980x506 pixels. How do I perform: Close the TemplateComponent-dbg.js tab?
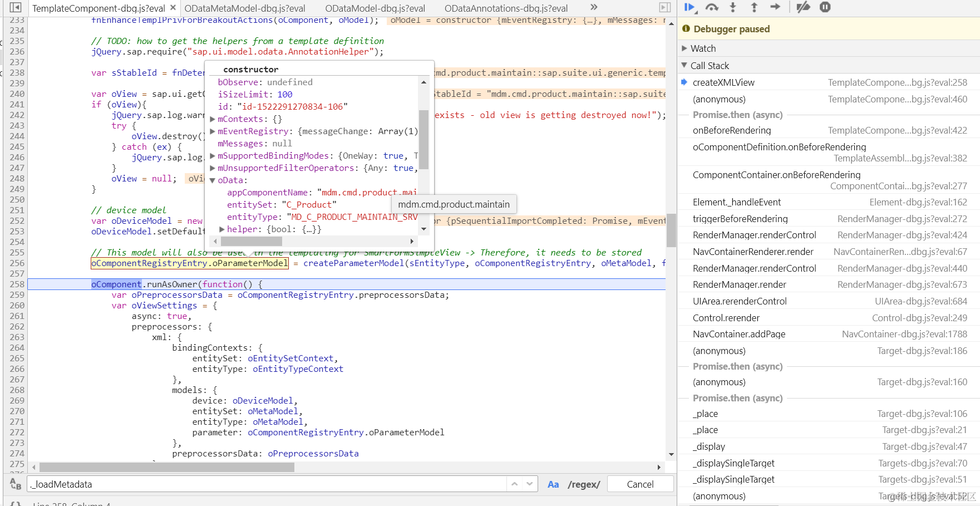point(173,8)
